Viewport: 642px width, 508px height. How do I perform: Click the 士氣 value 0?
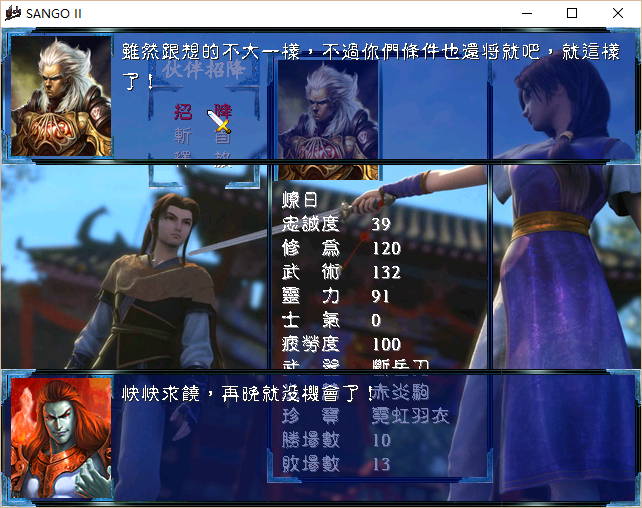pos(376,321)
